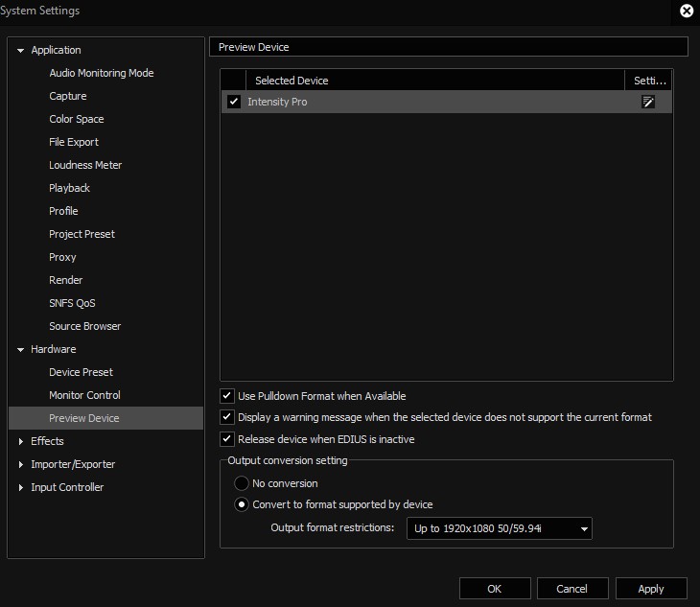
Task: Click the Setti... column header
Action: pos(648,81)
